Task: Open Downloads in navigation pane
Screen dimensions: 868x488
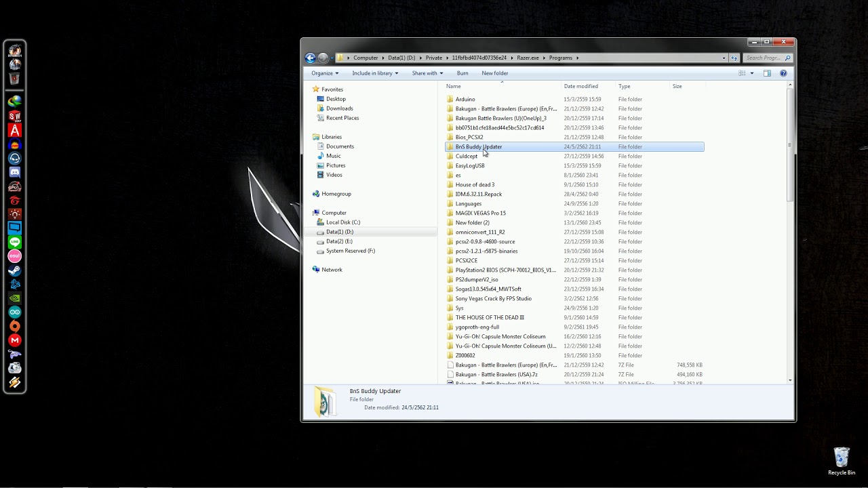Action: 339,108
